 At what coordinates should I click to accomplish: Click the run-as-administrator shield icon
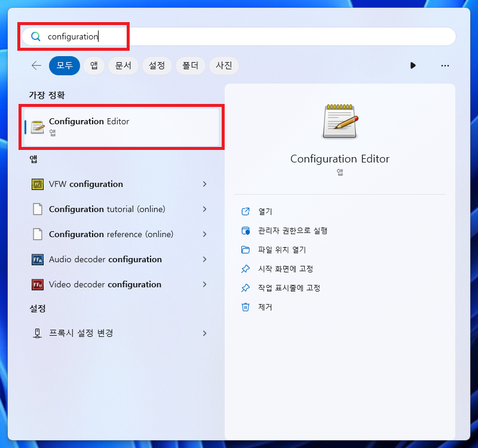246,231
